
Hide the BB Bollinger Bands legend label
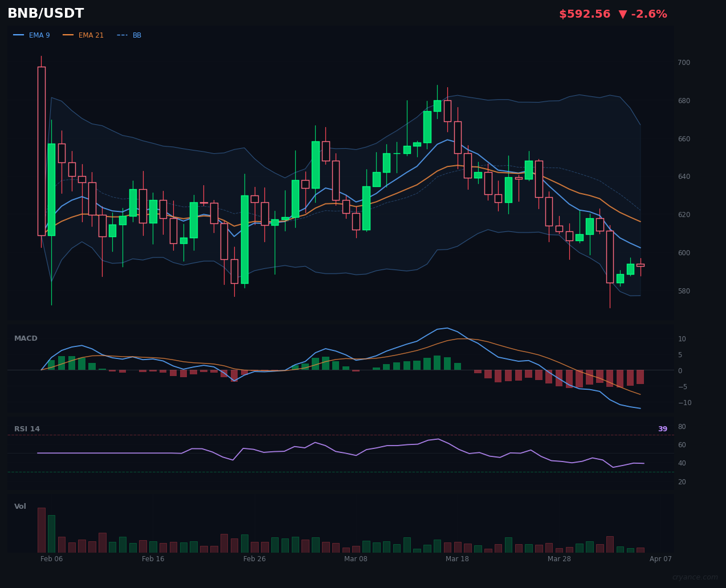pos(137,35)
